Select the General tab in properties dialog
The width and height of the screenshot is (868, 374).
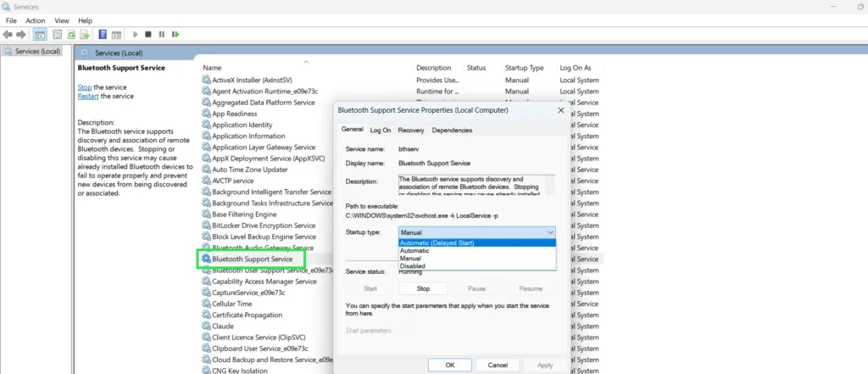coord(352,129)
